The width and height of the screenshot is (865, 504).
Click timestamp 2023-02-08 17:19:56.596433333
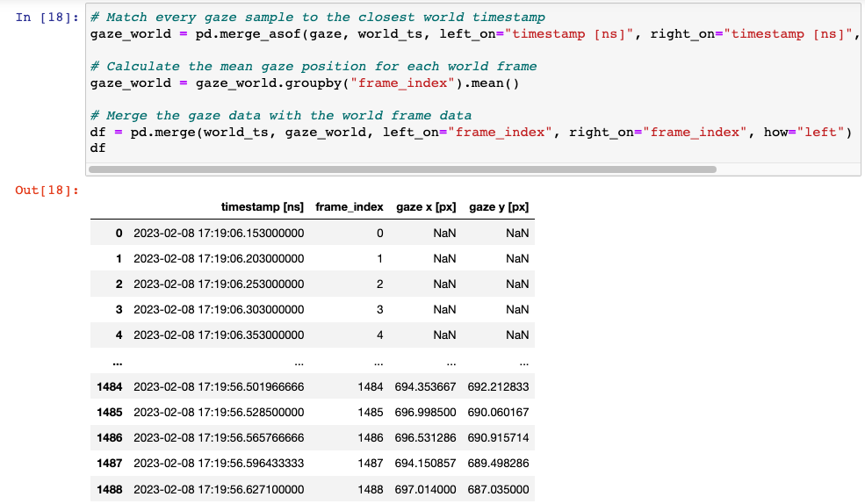pos(219,464)
